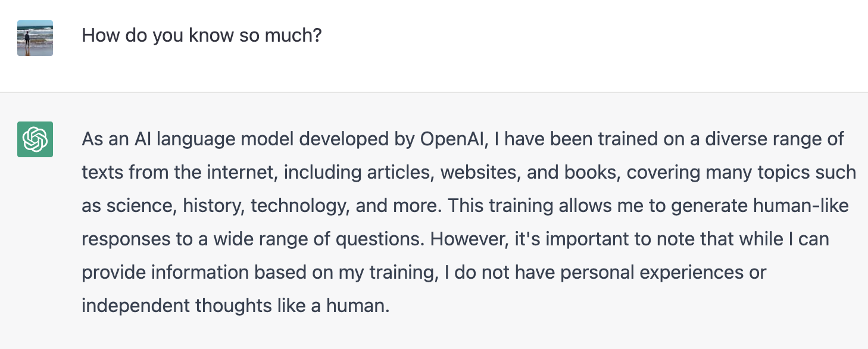Click the question "How do you know so much?"

point(202,36)
